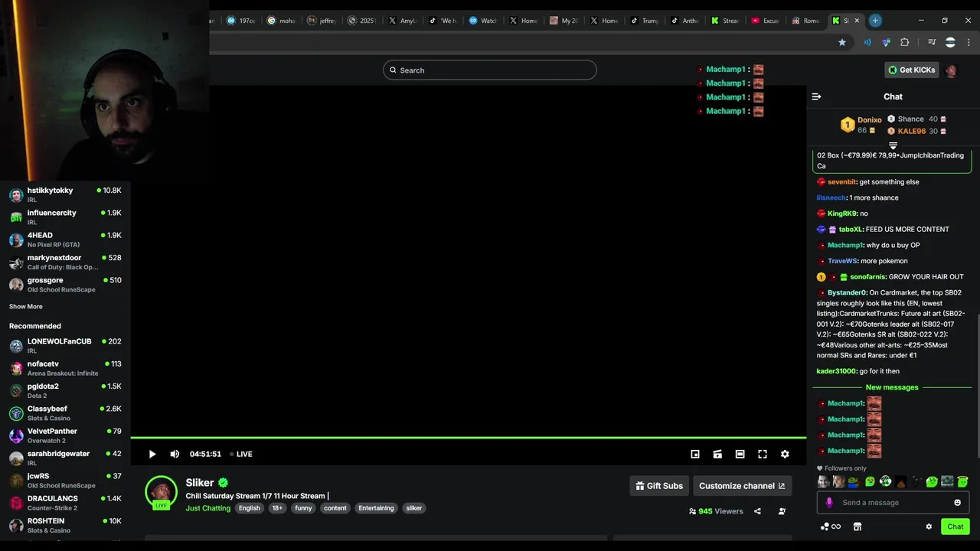
Task: Play the stream with the play button
Action: (152, 454)
